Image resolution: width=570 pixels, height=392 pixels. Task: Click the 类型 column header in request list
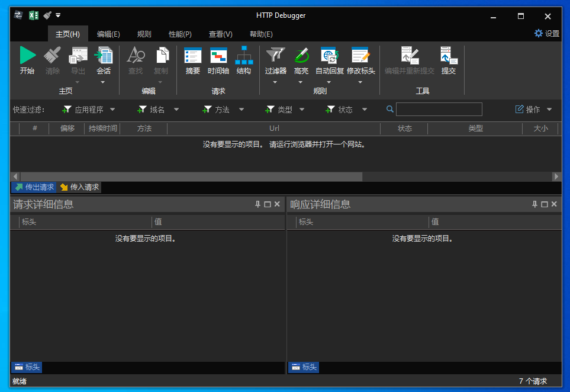click(475, 128)
